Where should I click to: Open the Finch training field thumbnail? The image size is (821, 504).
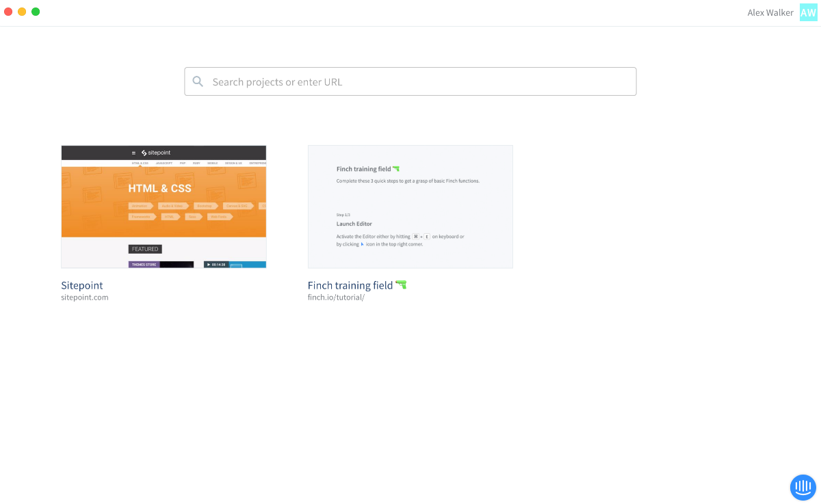(x=410, y=207)
